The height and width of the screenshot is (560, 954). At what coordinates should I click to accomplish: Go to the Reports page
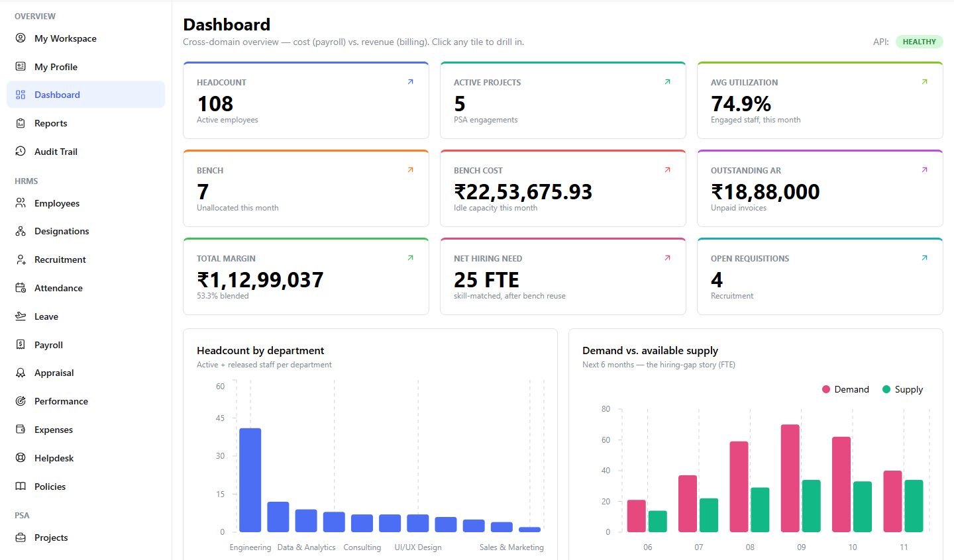point(85,123)
